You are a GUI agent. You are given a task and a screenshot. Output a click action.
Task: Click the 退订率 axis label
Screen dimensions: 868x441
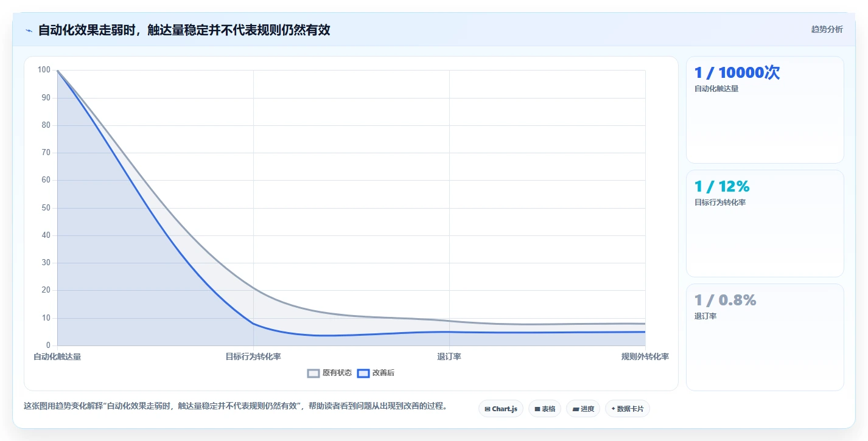[449, 356]
